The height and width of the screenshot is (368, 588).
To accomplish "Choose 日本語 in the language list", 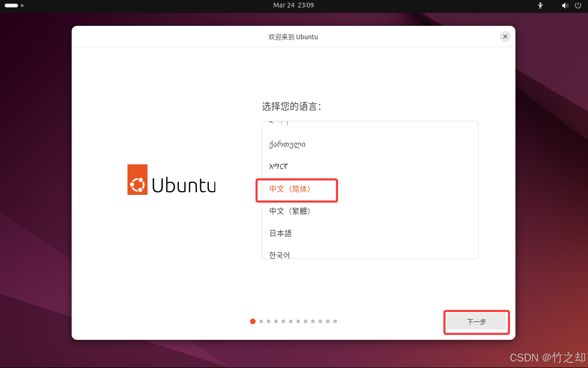I will click(370, 233).
